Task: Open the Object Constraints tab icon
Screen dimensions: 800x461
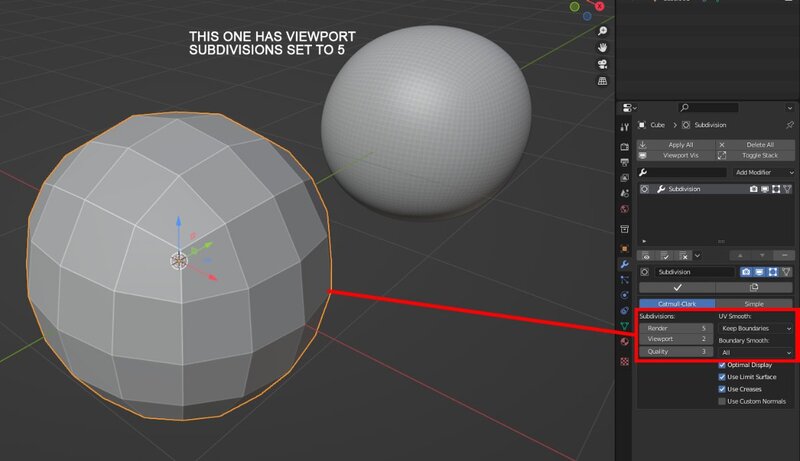Action: [x=624, y=311]
